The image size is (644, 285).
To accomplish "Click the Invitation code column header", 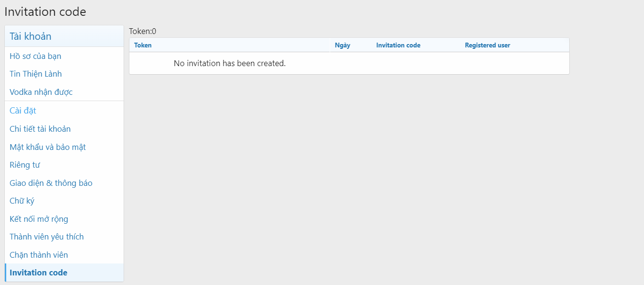I will coord(398,45).
